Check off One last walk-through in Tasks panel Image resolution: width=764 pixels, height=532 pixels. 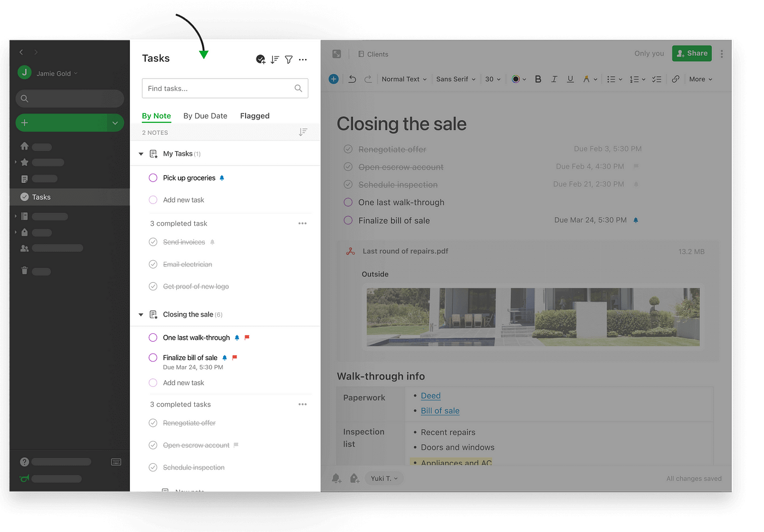153,338
